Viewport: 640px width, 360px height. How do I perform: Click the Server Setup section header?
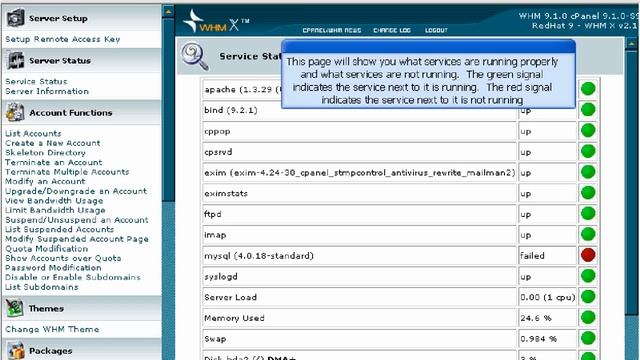pyautogui.click(x=82, y=18)
